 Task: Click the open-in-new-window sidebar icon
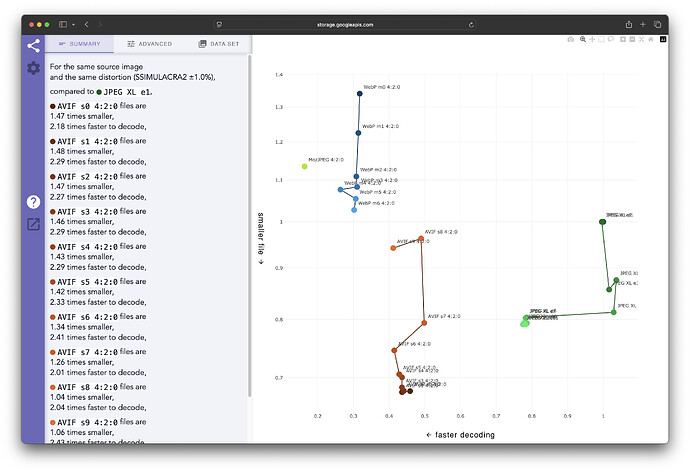point(33,224)
